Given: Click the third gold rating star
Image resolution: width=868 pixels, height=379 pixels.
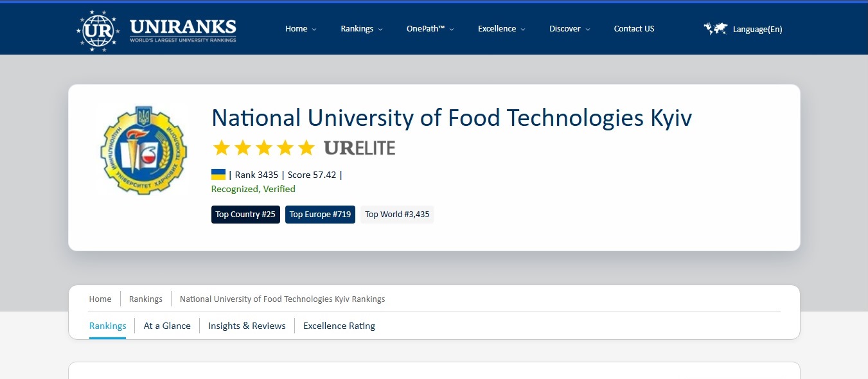Looking at the screenshot, I should (x=264, y=148).
